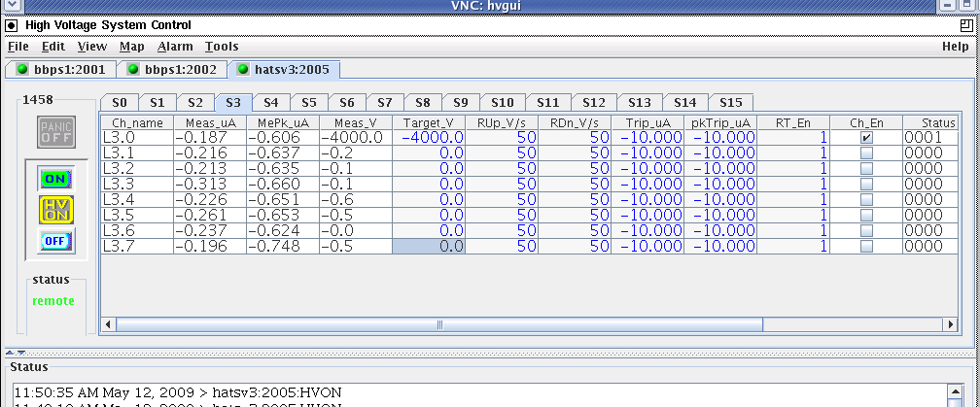Switch to the bbps1:2002 tab
Image resolution: width=980 pixels, height=407 pixels.
[171, 69]
